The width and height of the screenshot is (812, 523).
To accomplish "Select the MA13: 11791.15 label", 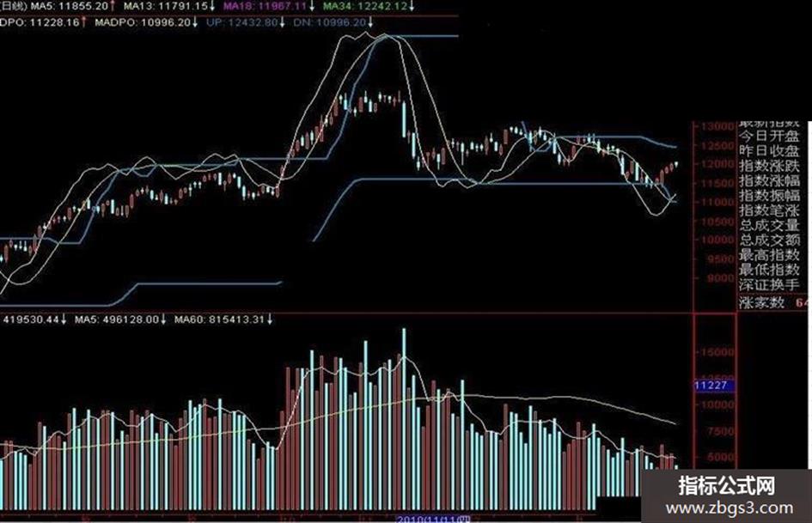I will [169, 7].
